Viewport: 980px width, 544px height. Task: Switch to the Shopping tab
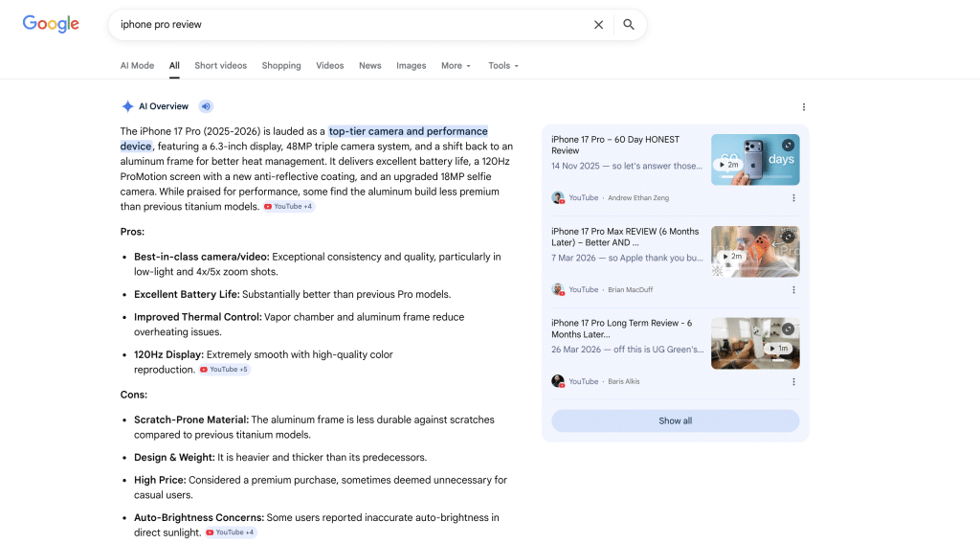point(281,66)
